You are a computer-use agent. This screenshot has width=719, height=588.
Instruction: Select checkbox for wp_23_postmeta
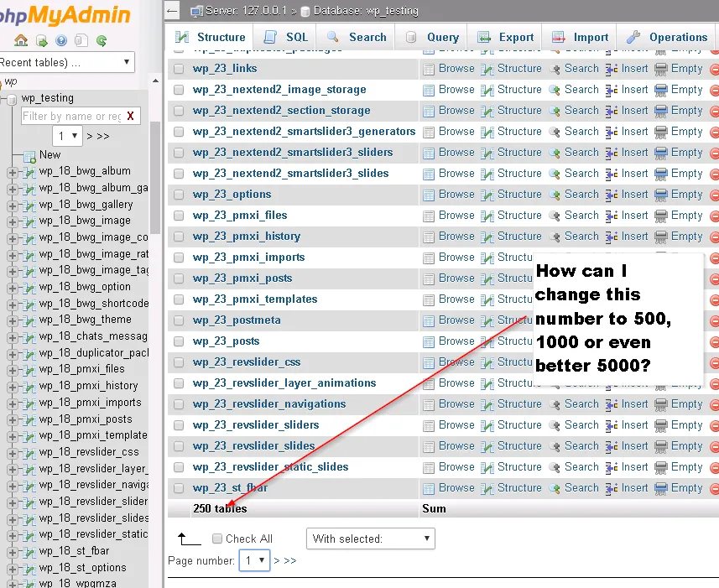coord(179,320)
